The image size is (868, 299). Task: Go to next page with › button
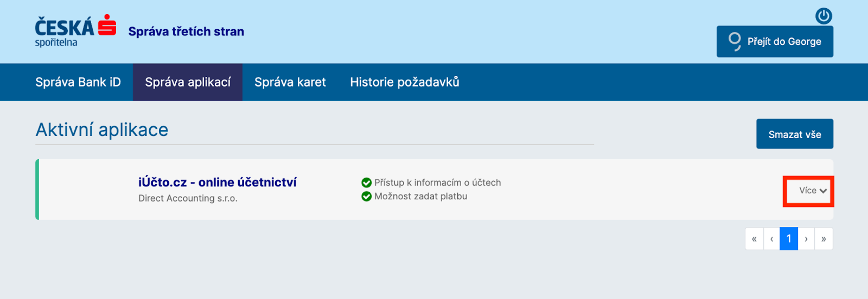point(806,239)
